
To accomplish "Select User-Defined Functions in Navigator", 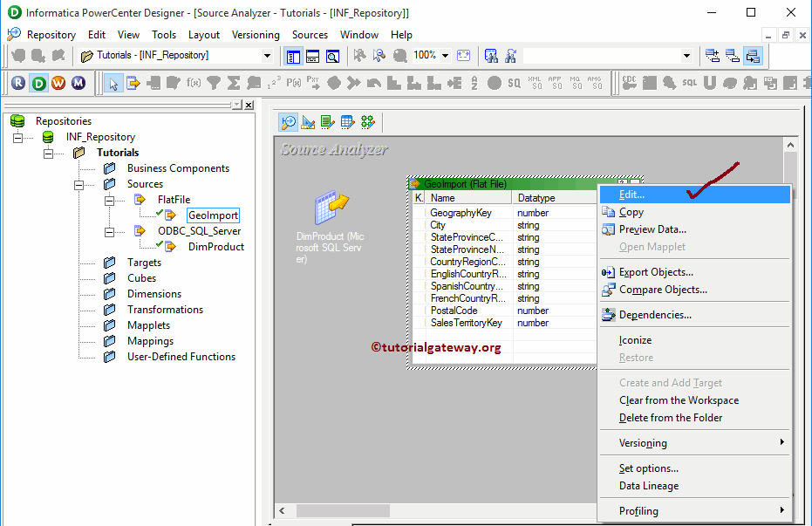I will point(181,357).
